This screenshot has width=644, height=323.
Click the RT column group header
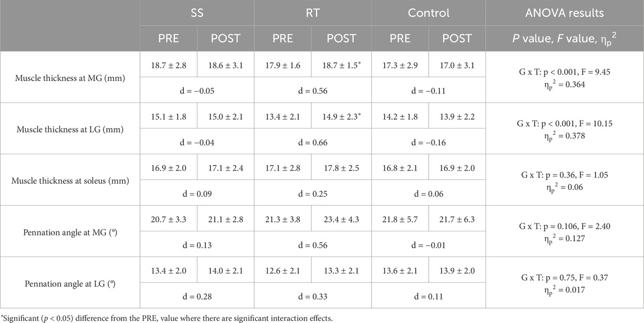pyautogui.click(x=313, y=12)
